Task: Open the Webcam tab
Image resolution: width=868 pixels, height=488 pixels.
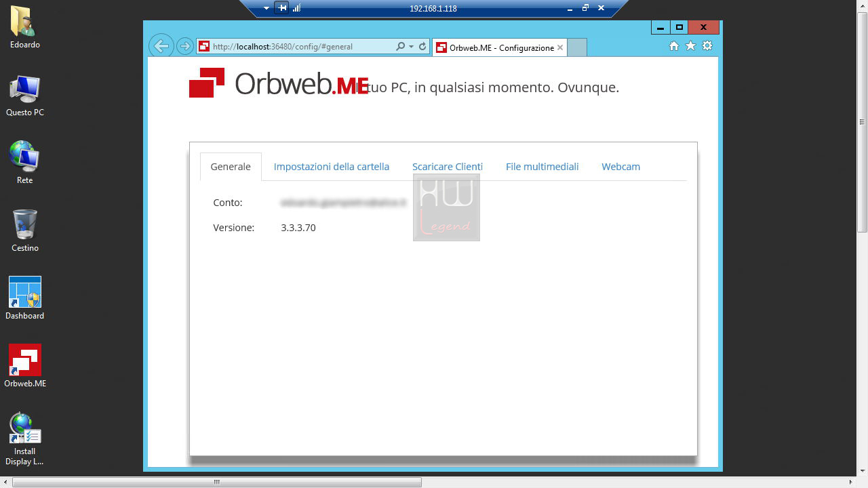Action: tap(620, 167)
